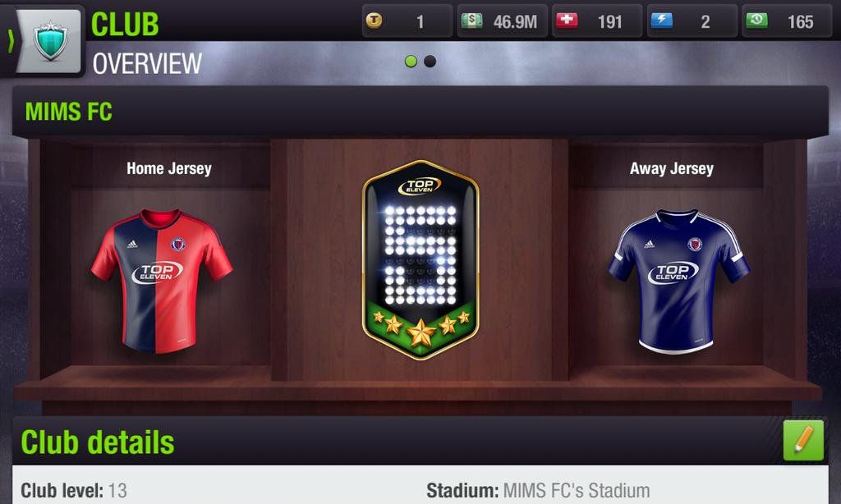Screen dimensions: 841x504
Task: Expand the side menu green chevron
Action: tap(10, 41)
